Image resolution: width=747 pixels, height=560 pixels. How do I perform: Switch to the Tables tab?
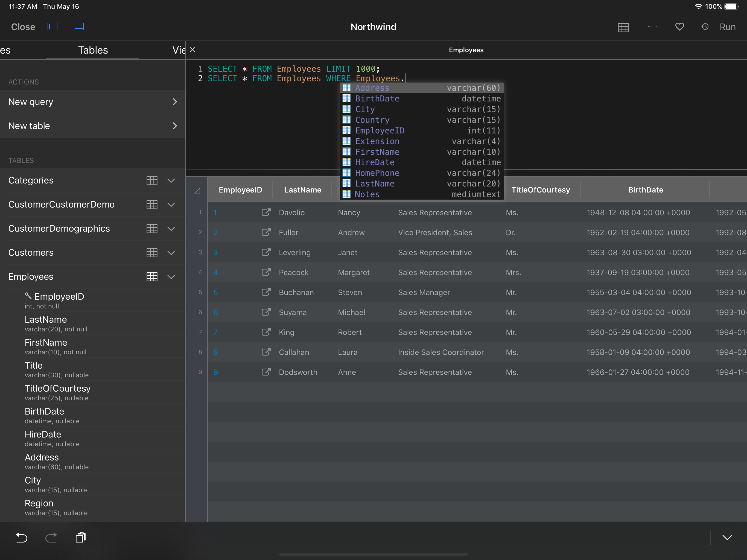(x=93, y=50)
